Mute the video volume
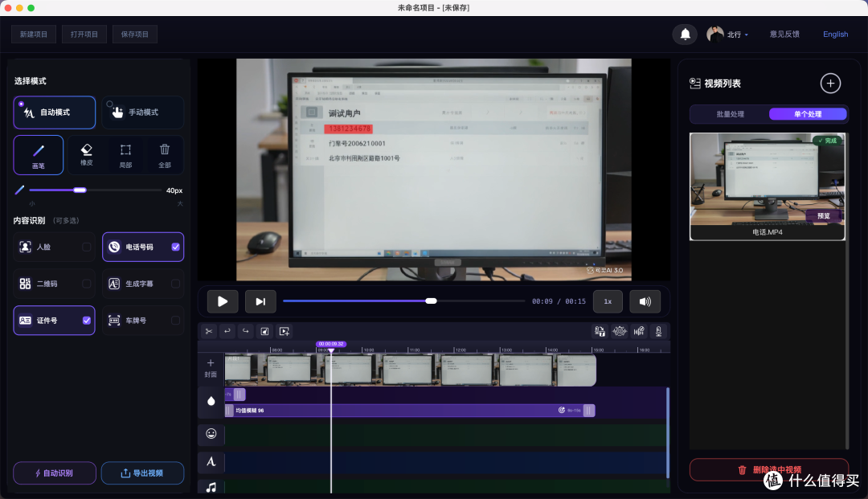Viewport: 868px width, 499px height. (645, 301)
